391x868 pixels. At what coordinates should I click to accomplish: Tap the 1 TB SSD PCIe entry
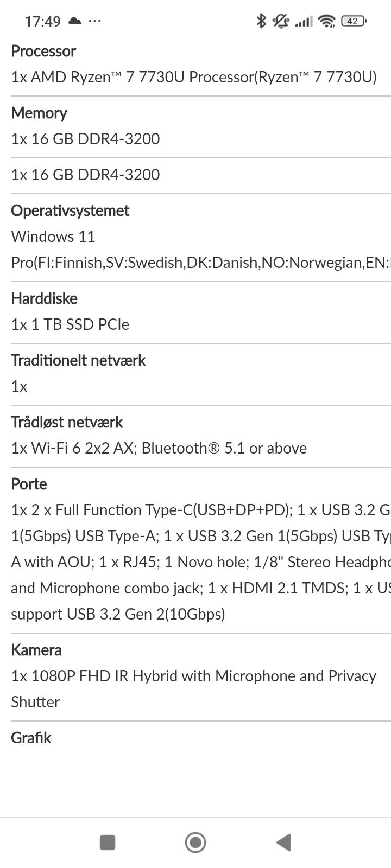pyautogui.click(x=70, y=324)
